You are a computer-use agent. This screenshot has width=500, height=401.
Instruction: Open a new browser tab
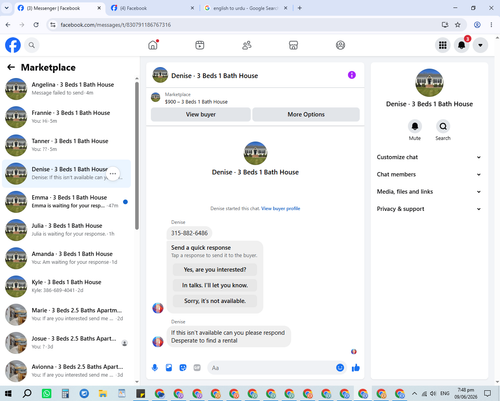pyautogui.click(x=300, y=8)
